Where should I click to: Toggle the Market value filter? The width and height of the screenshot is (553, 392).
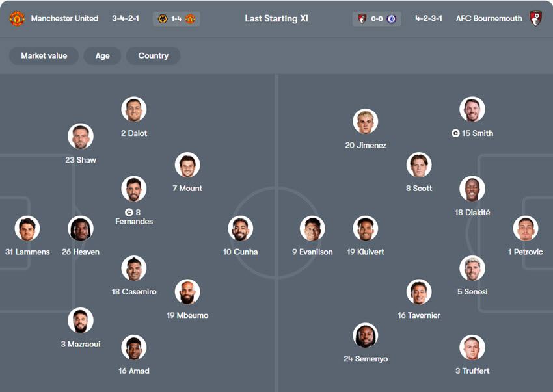(44, 56)
